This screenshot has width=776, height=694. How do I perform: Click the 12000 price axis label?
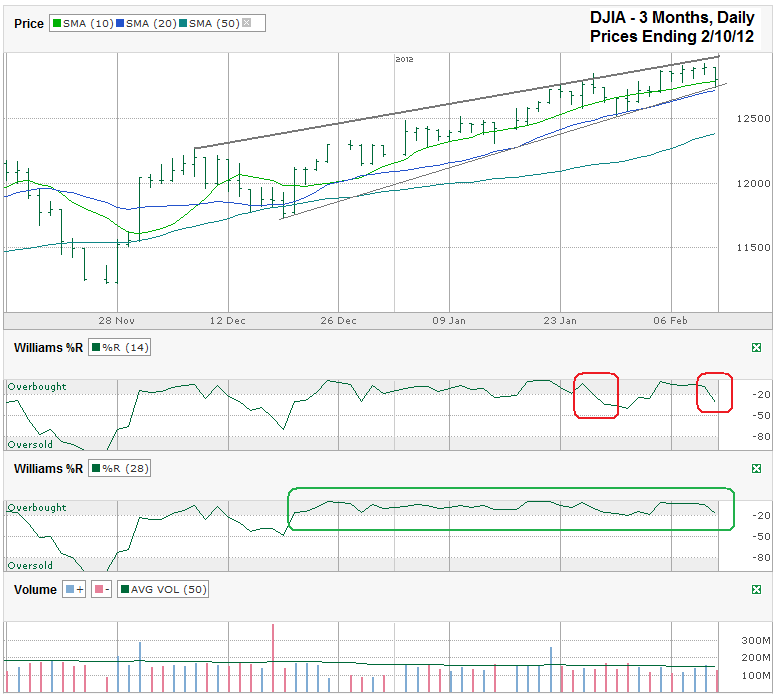pyautogui.click(x=753, y=183)
